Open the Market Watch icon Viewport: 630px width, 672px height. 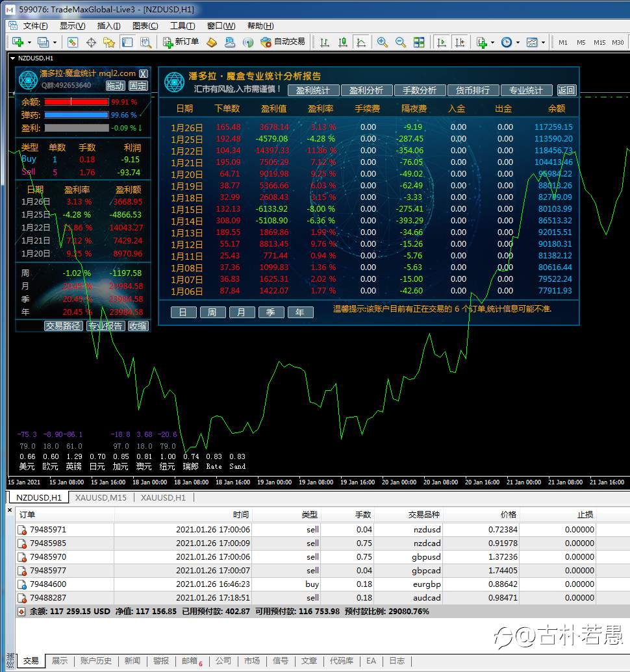click(73, 42)
